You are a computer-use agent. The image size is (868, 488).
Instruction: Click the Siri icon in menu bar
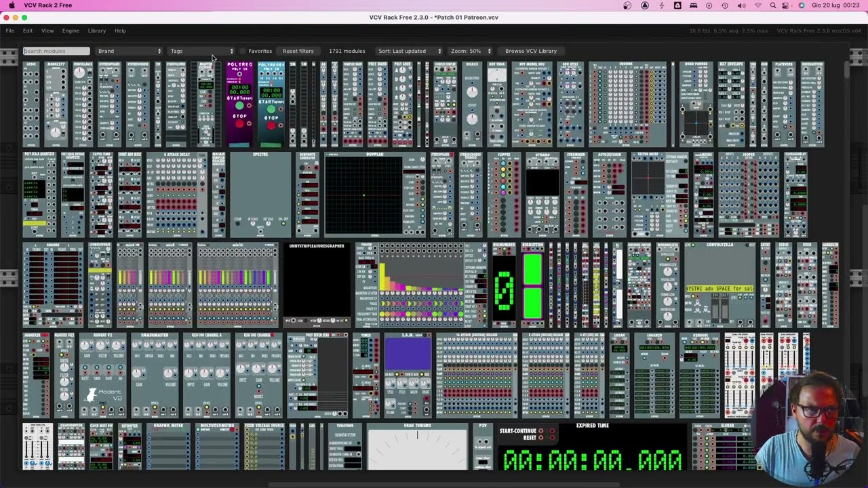tap(802, 5)
